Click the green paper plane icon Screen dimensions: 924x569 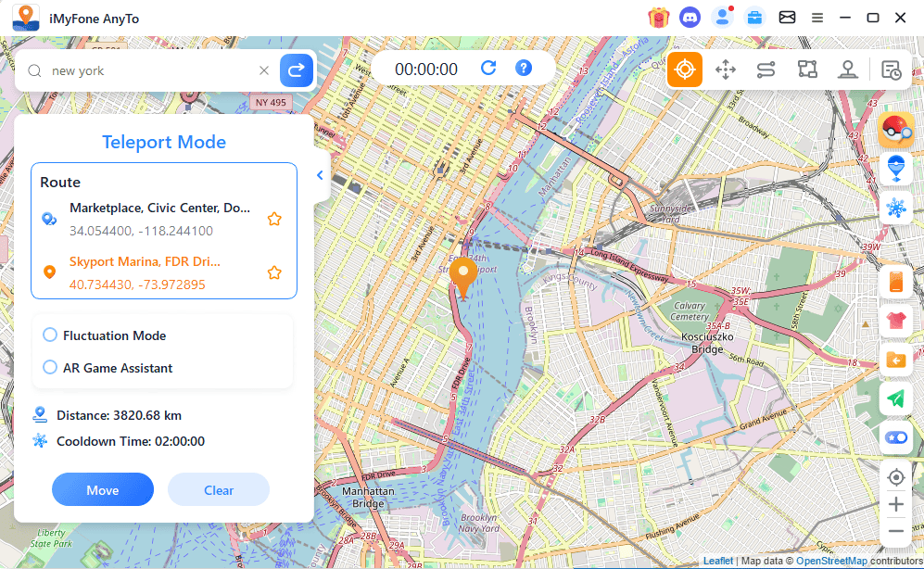[x=895, y=398]
